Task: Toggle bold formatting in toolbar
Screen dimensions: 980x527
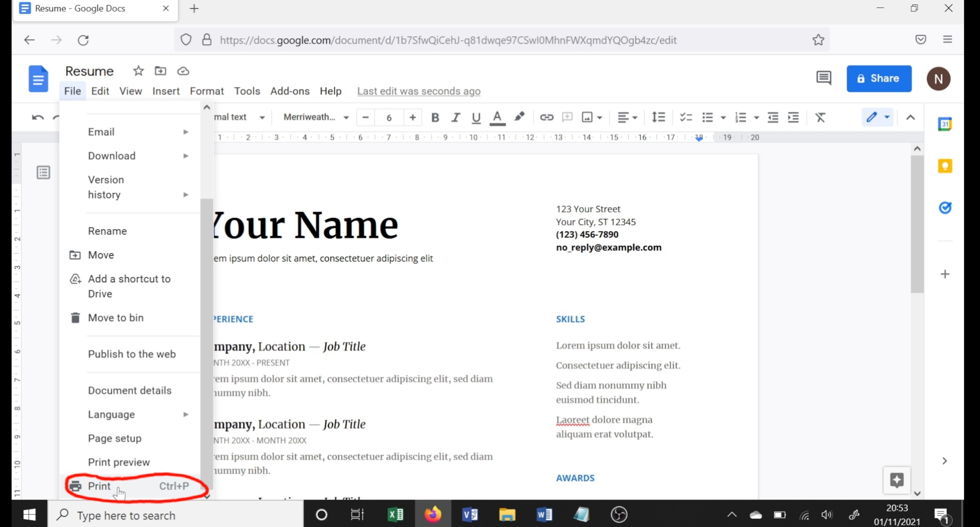Action: (x=435, y=118)
